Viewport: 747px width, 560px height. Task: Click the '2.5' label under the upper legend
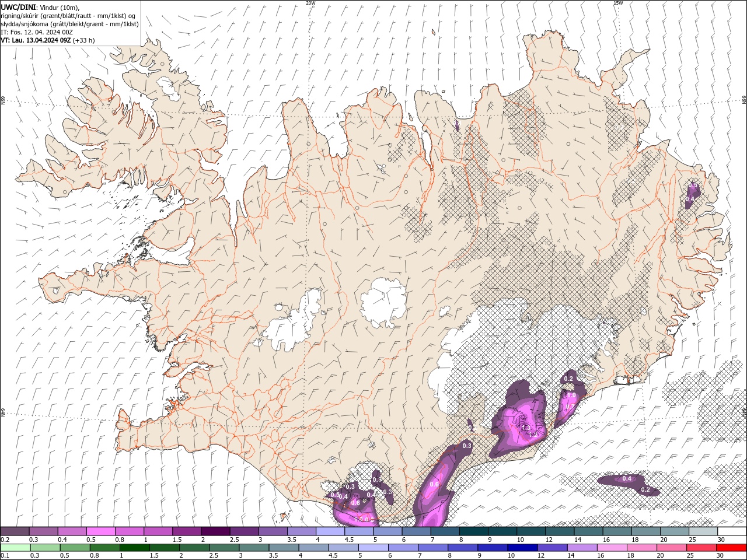[x=235, y=540]
